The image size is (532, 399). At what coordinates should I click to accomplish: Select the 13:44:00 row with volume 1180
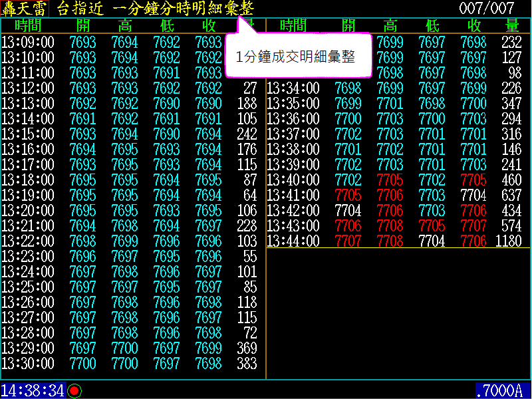[398, 241]
